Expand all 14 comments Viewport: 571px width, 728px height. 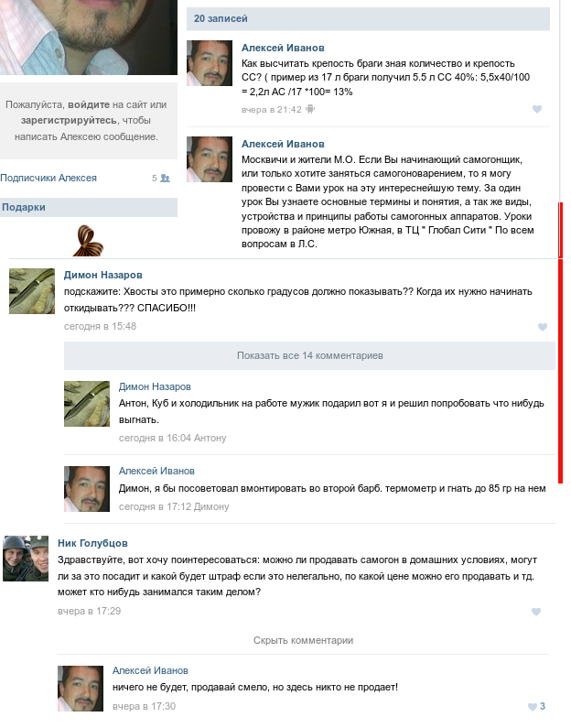point(309,355)
